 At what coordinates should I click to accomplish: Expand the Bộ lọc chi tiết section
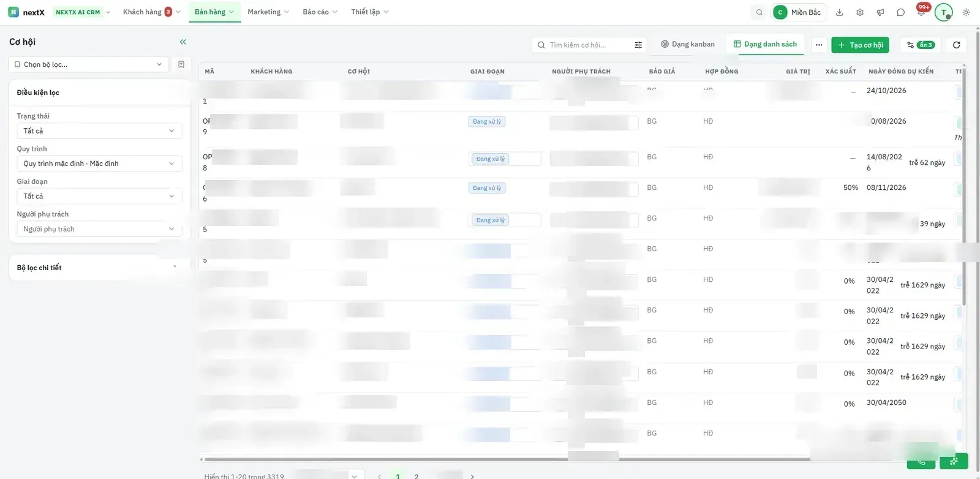[99, 268]
